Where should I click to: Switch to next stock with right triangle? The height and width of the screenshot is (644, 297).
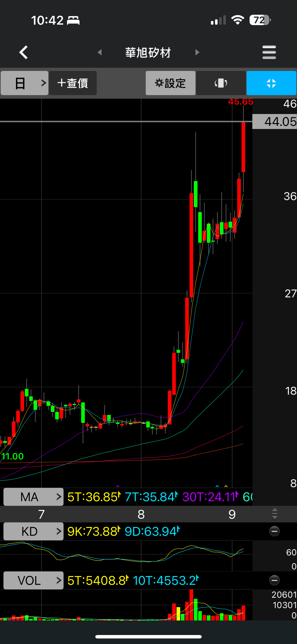tap(197, 52)
